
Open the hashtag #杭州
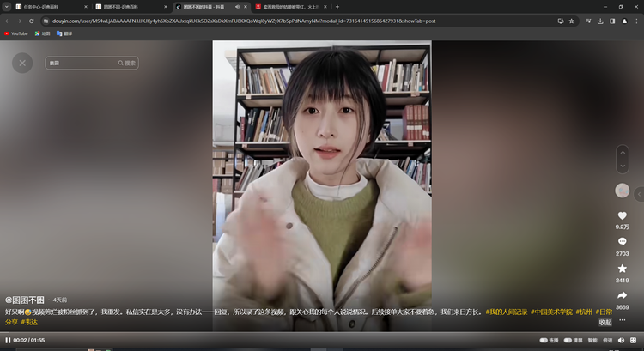[584, 312]
